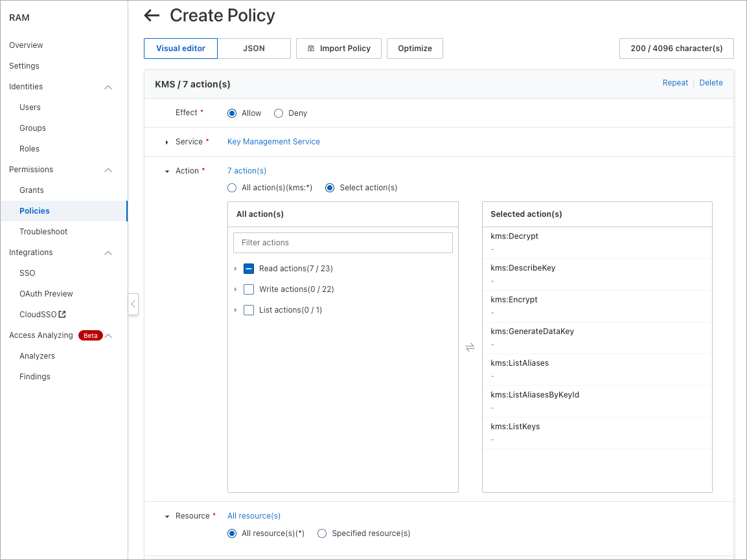Click the Delete link for KMS statement
This screenshot has width=747, height=560.
point(711,83)
